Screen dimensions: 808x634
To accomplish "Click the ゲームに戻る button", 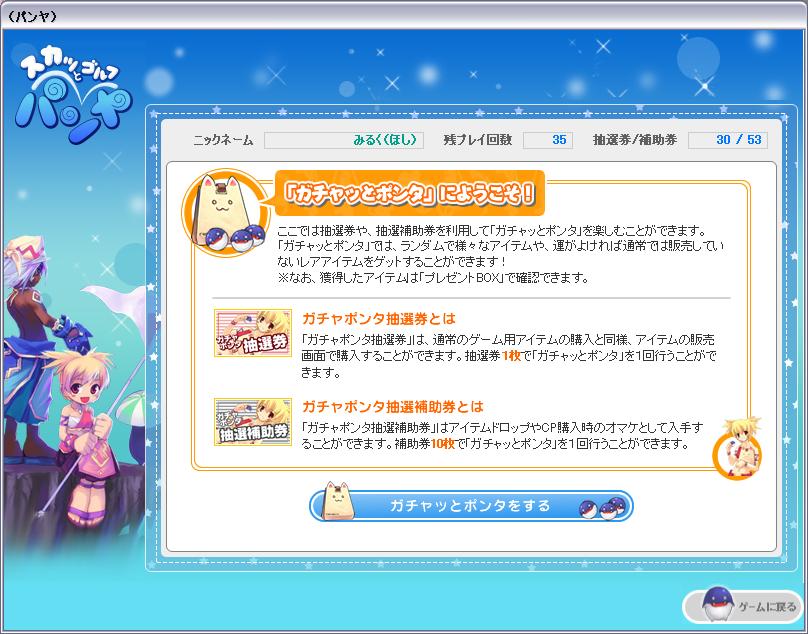I will coord(743,606).
